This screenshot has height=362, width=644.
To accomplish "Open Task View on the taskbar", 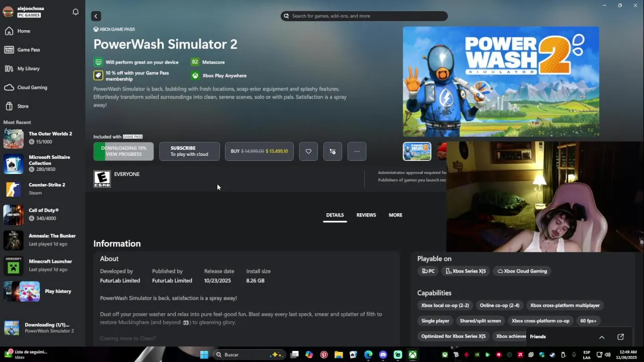I will (x=295, y=355).
